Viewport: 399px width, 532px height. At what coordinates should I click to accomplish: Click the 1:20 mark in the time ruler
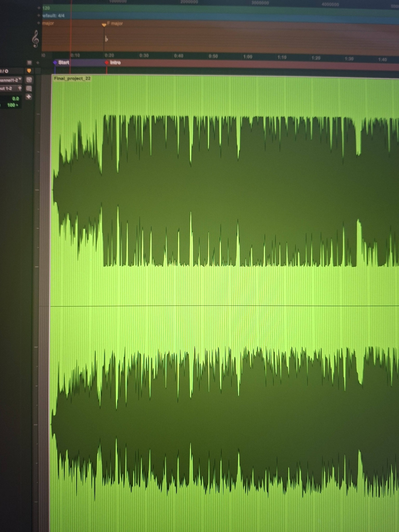click(316, 58)
